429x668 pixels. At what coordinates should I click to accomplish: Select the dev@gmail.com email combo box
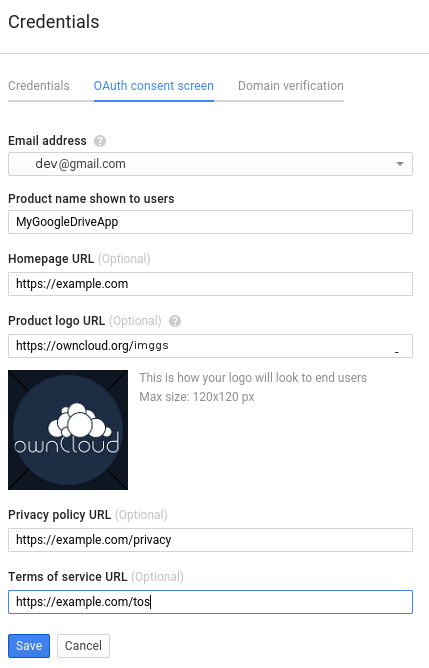pos(210,164)
